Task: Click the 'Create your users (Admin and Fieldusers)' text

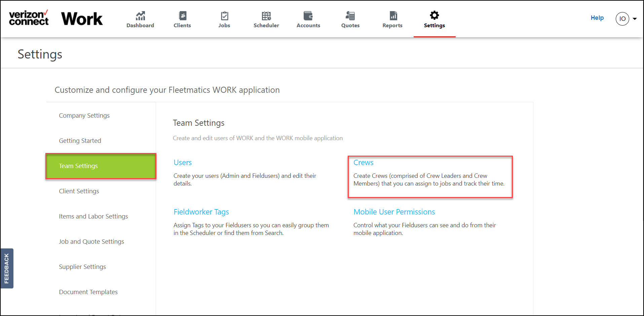Action: pyautogui.click(x=245, y=180)
